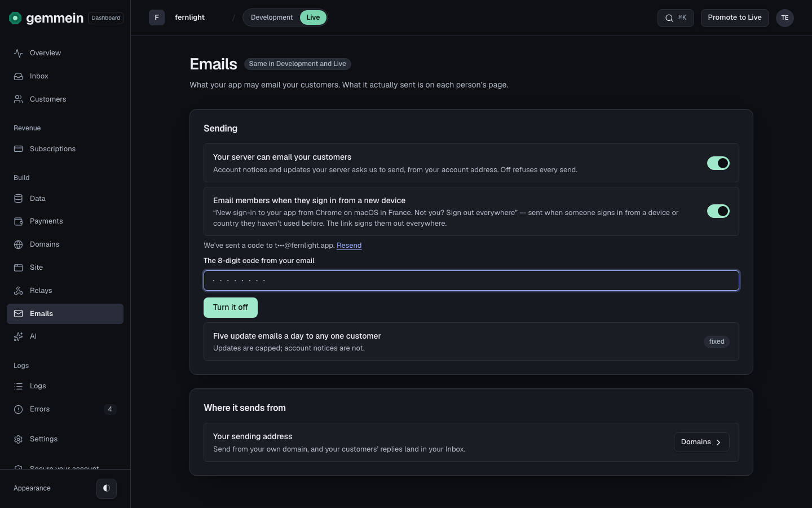Focus the 8-digit code input field
Viewport: 812px width, 508px height.
click(471, 281)
